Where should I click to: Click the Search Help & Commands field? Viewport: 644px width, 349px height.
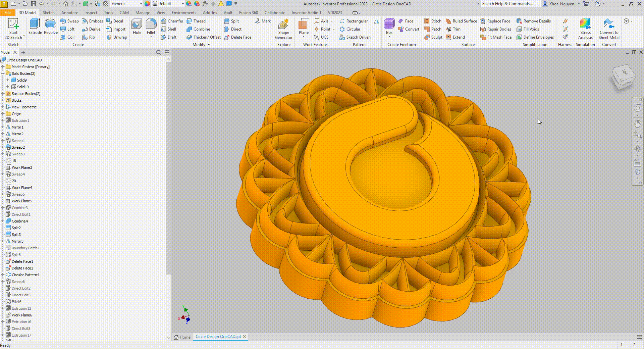[510, 4]
